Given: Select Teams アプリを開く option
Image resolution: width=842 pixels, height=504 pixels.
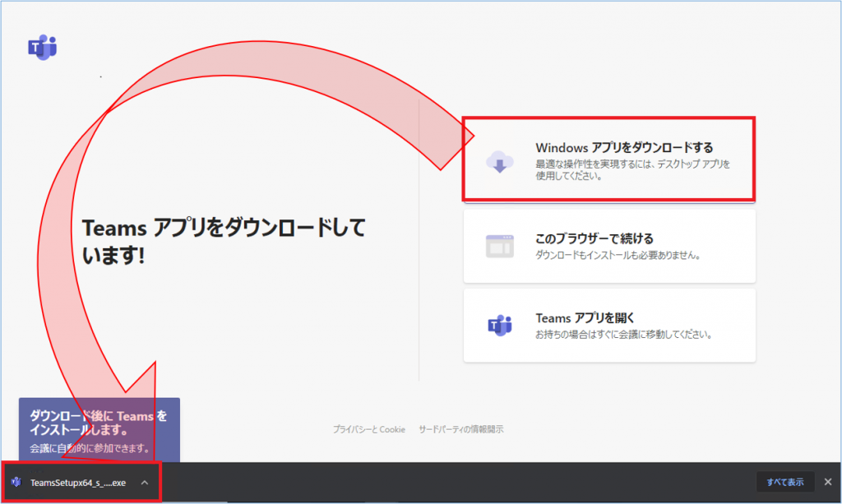Looking at the screenshot, I should tap(585, 318).
